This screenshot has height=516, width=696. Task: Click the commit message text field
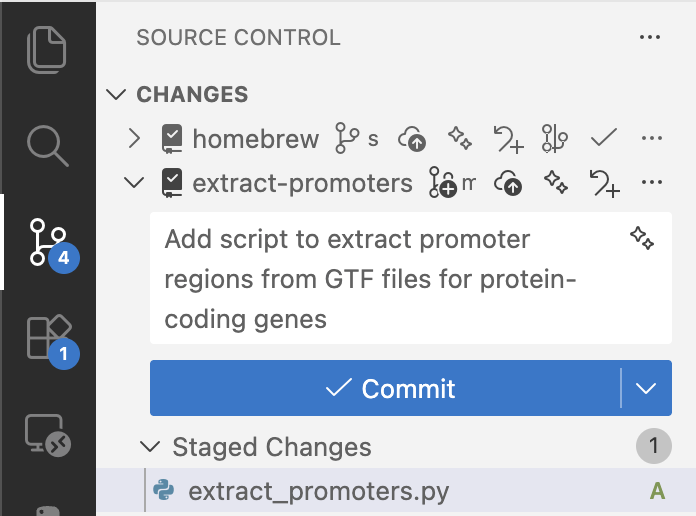click(x=390, y=280)
